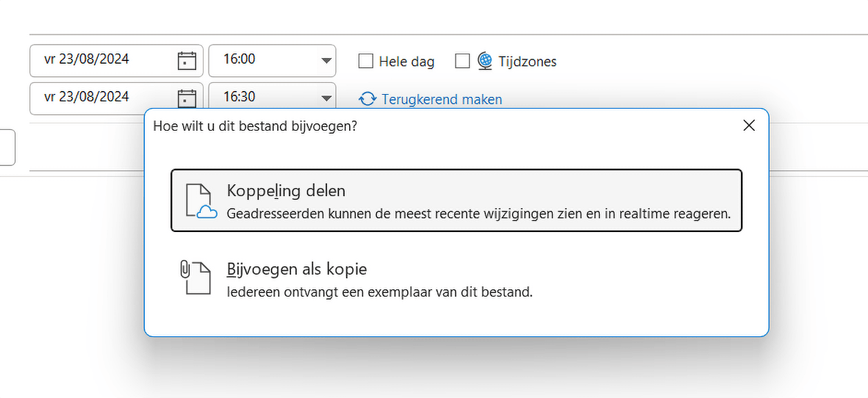
Task: Expand the 16:00 start time dropdown arrow
Action: tap(326, 61)
